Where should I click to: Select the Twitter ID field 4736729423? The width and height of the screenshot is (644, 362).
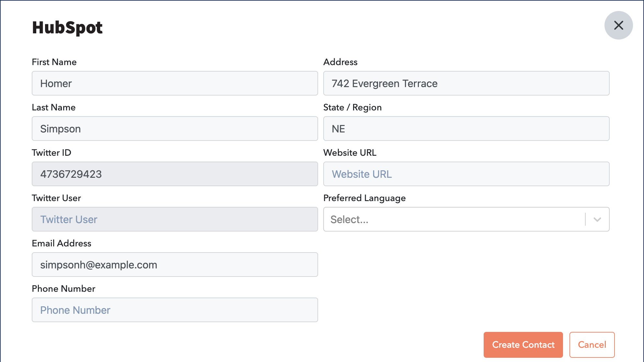tap(175, 174)
